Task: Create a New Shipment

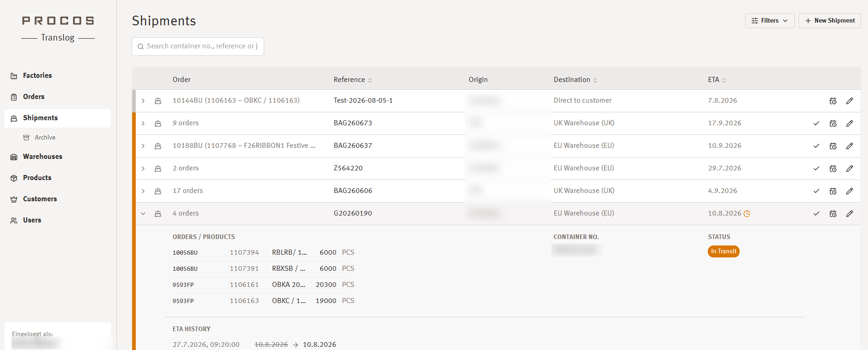Action: [x=829, y=21]
